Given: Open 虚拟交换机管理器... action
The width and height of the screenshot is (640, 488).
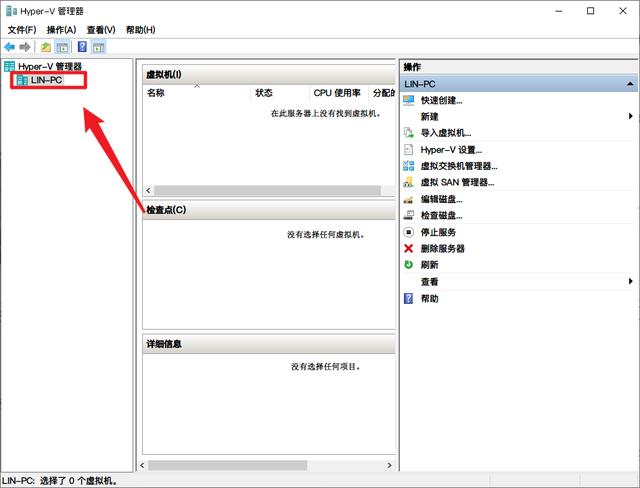Looking at the screenshot, I should 459,166.
